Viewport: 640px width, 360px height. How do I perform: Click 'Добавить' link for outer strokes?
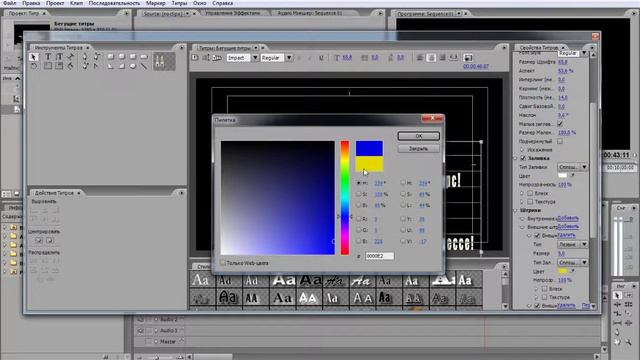pyautogui.click(x=568, y=227)
